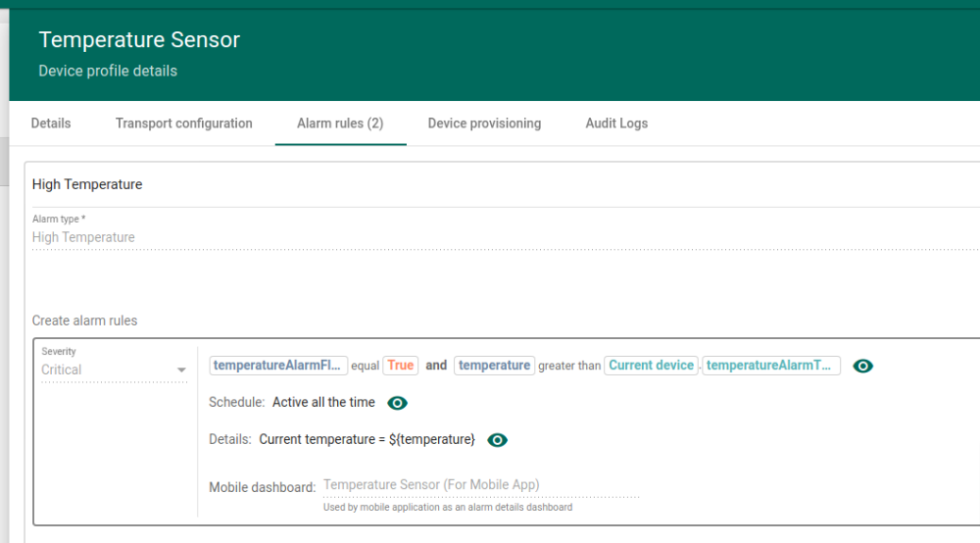Open the Transport configuration tab

click(184, 123)
